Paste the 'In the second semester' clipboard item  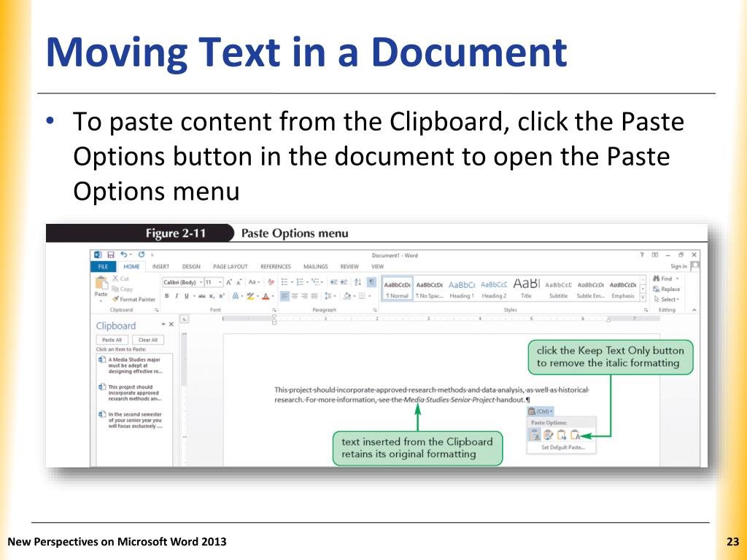click(134, 421)
